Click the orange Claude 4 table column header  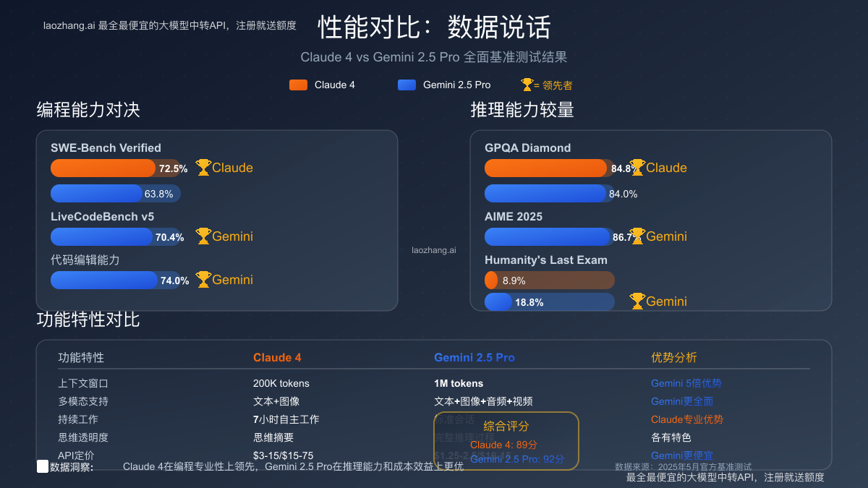(x=277, y=358)
